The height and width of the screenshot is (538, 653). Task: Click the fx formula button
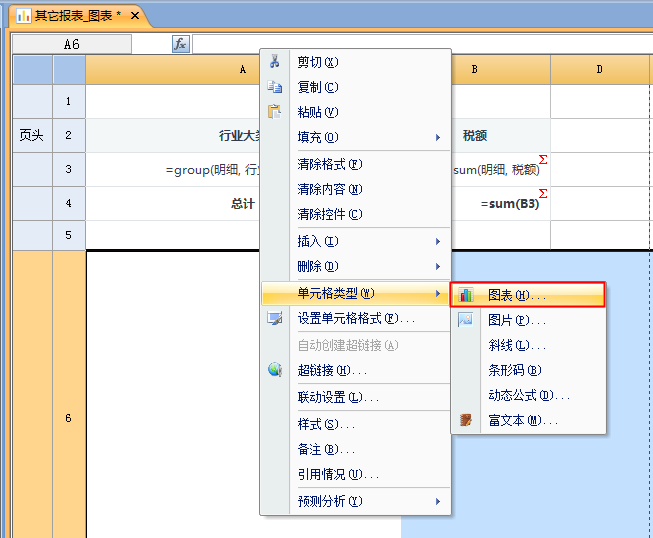coord(181,44)
